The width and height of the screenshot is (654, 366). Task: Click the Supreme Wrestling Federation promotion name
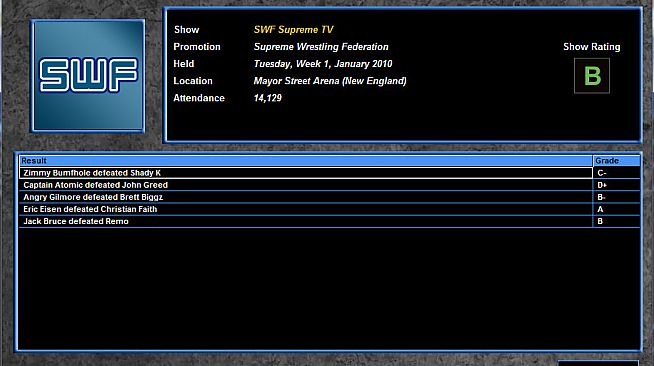pyautogui.click(x=321, y=47)
